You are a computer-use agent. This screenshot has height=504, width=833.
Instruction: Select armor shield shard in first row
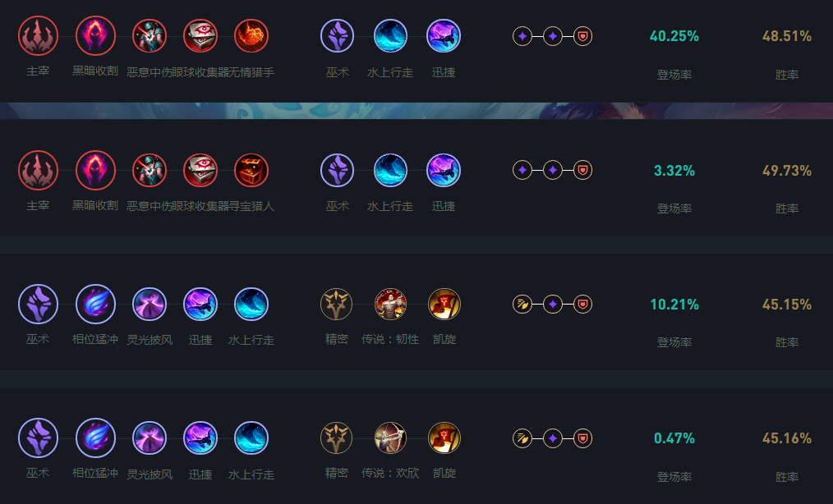582,36
